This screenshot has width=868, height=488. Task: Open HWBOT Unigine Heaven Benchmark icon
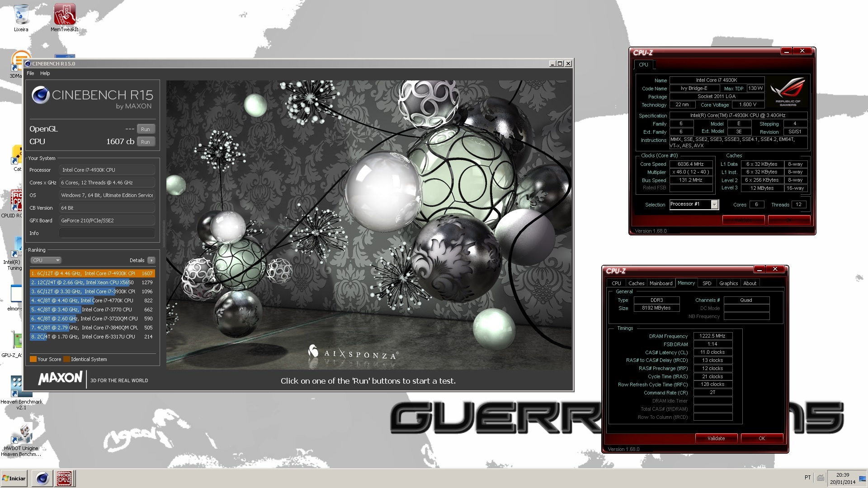coord(21,439)
